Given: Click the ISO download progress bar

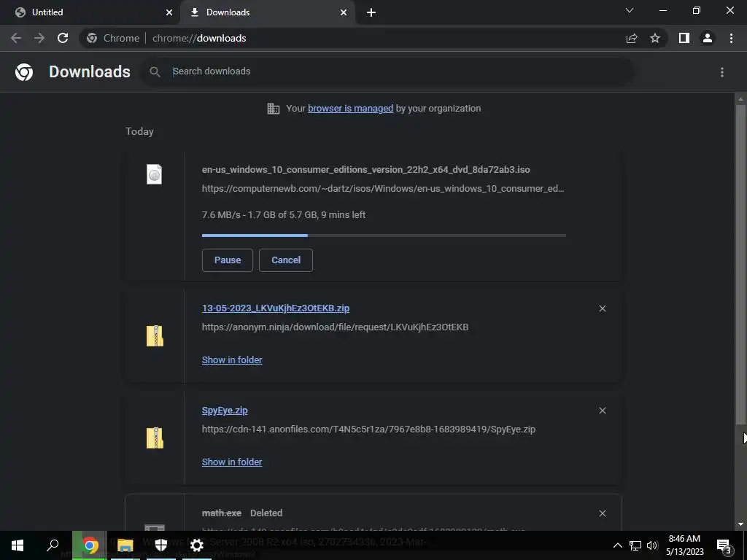Looking at the screenshot, I should point(384,236).
